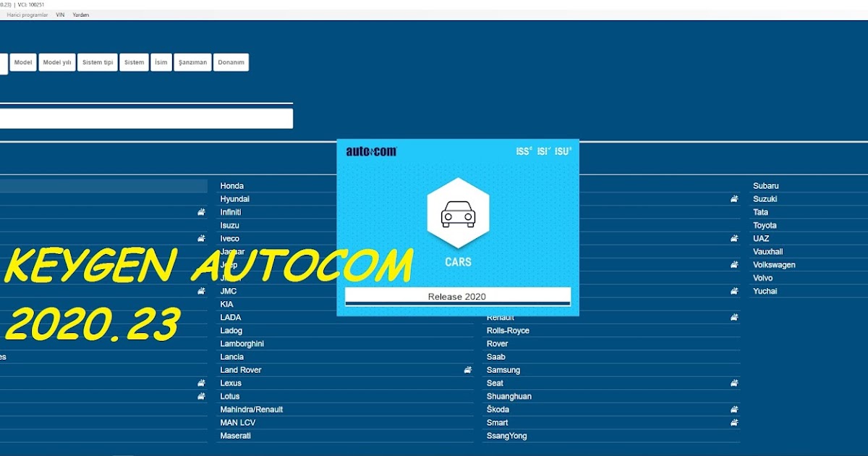Click the car icon beside Iveco
This screenshot has width=868, height=456.
200,238
